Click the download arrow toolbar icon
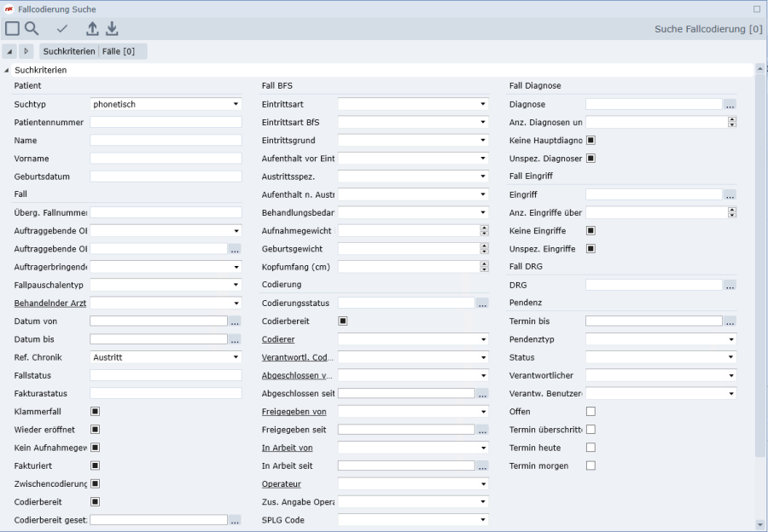Screen dimensions: 768x532 point(112,28)
